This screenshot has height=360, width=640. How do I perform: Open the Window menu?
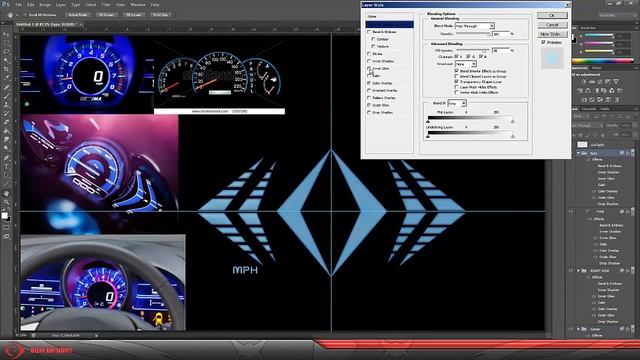click(138, 4)
